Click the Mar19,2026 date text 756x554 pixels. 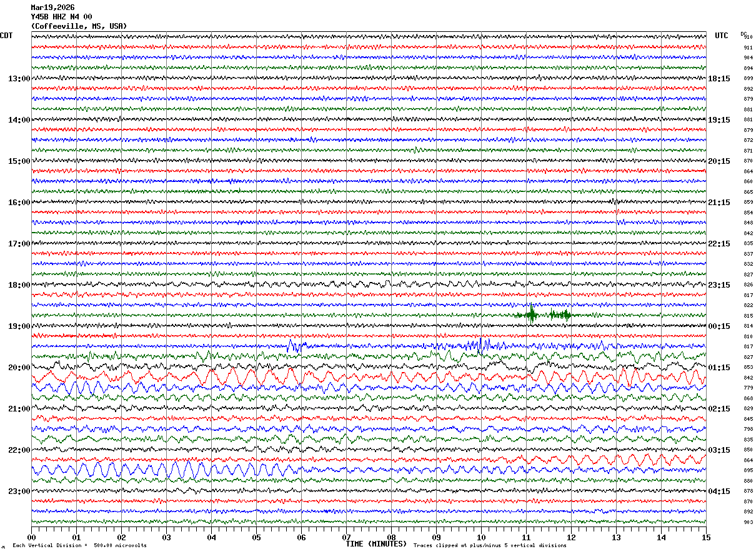pyautogui.click(x=52, y=8)
